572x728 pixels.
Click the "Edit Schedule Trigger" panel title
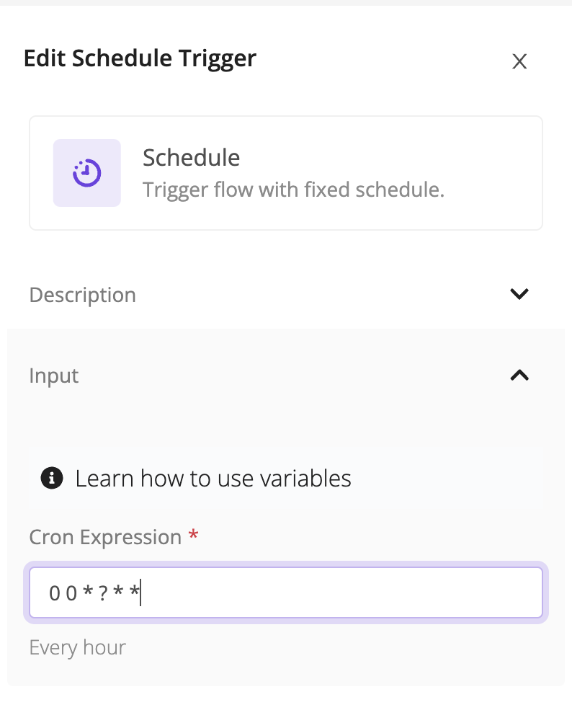point(140,58)
